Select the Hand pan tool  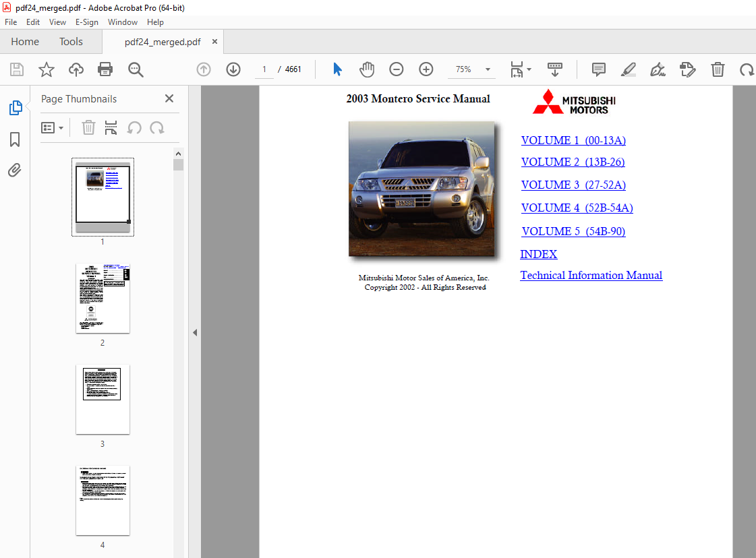(x=366, y=69)
